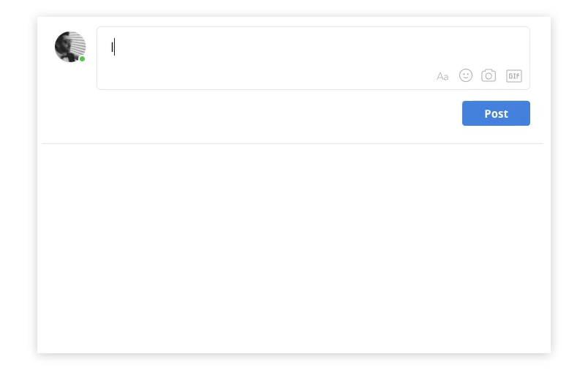Click the blank area below the divider

tap(293, 249)
